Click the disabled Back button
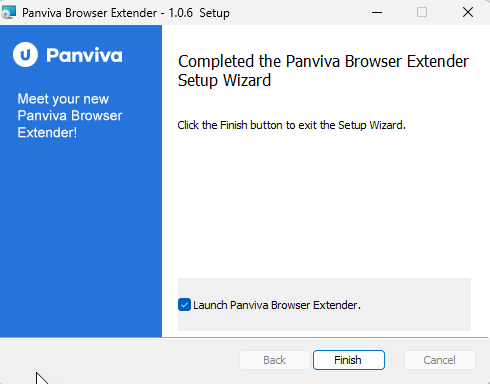Viewport: 490px width, 384px height. pos(275,360)
